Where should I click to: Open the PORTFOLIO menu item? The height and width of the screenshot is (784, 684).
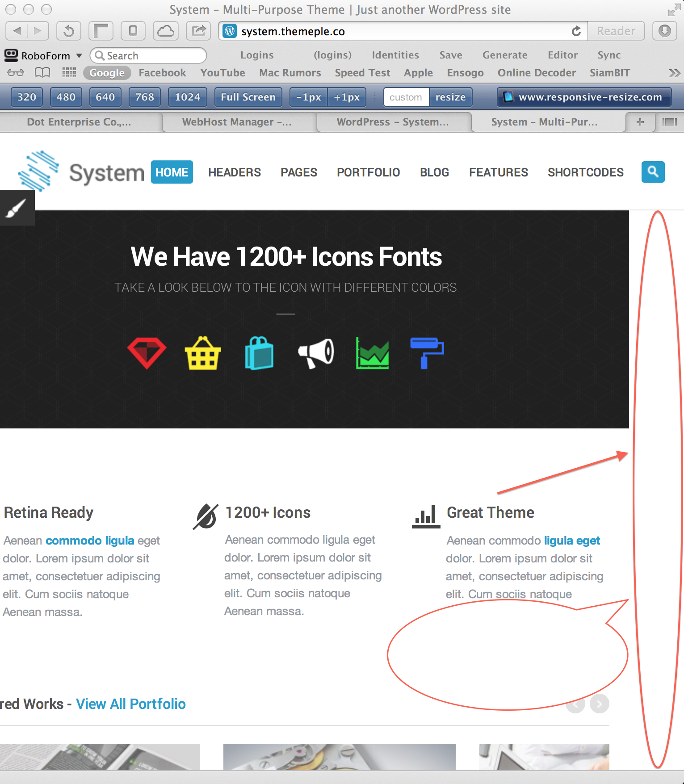(369, 172)
